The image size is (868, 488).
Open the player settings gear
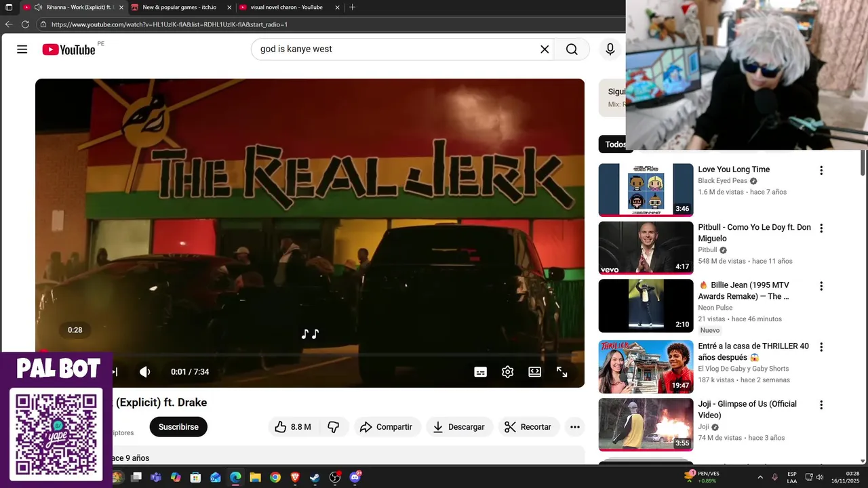[507, 371]
